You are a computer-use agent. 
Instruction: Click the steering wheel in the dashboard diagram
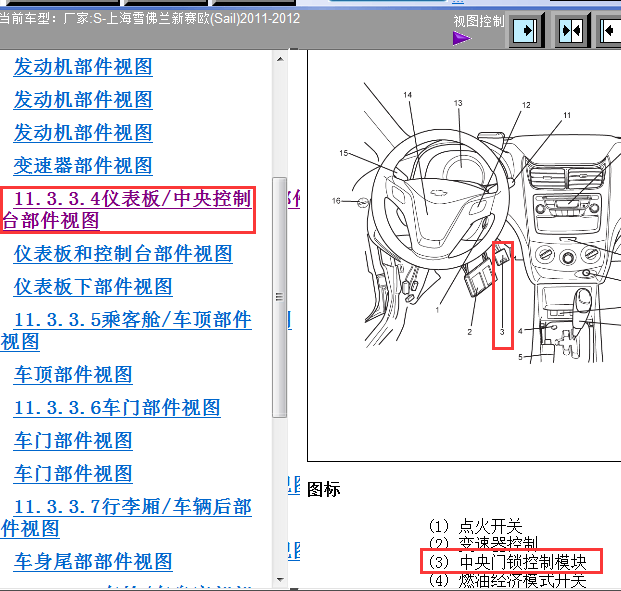coord(441,199)
